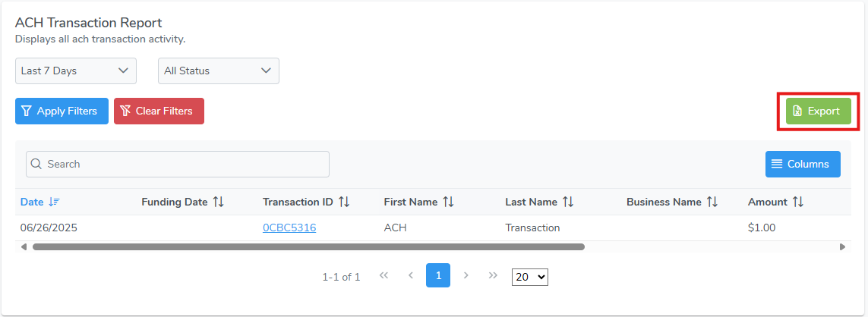Open the All Status dropdown
This screenshot has height=317, width=868.
pos(219,71)
